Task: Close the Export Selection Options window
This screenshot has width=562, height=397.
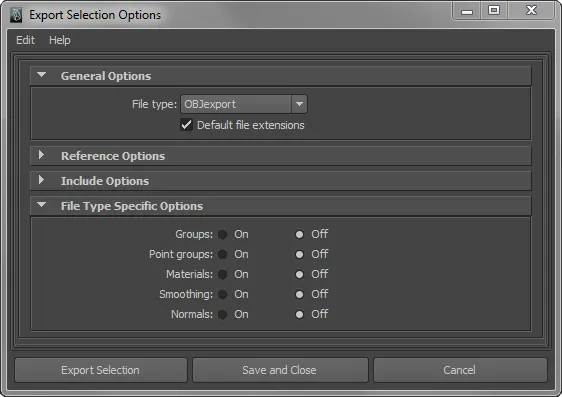Action: 532,10
